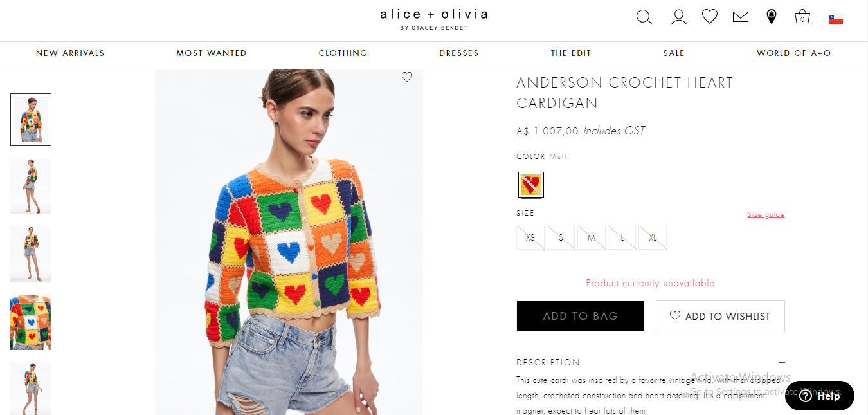Collapse the Description section
The height and width of the screenshot is (415, 868).
(781, 362)
